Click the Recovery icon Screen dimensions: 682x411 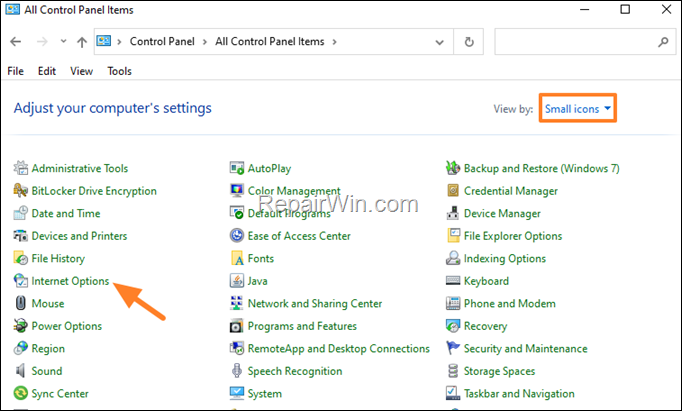tap(453, 326)
